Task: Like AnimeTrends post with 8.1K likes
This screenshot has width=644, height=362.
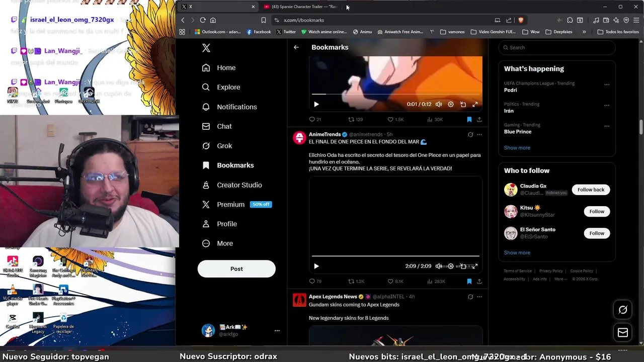Action: 395,281
